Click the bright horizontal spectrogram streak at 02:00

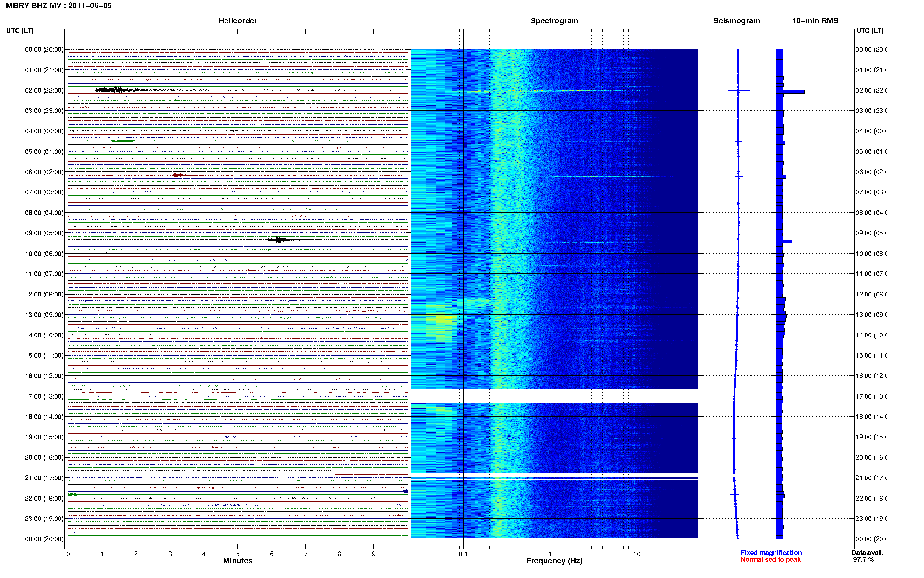(x=535, y=91)
